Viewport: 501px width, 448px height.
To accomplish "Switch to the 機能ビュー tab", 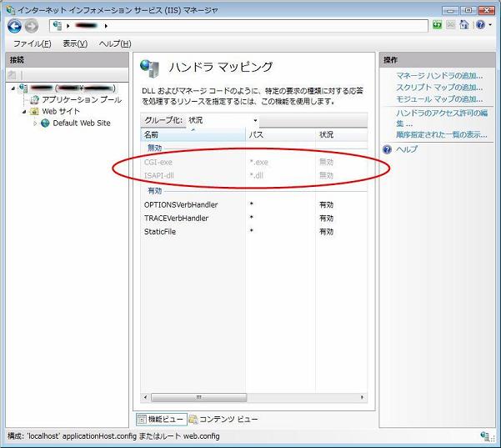I will 162,419.
